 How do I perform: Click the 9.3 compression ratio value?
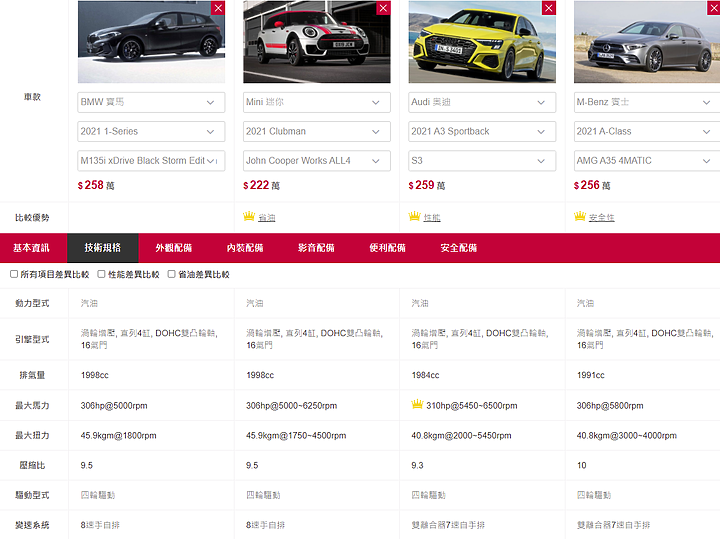click(417, 466)
